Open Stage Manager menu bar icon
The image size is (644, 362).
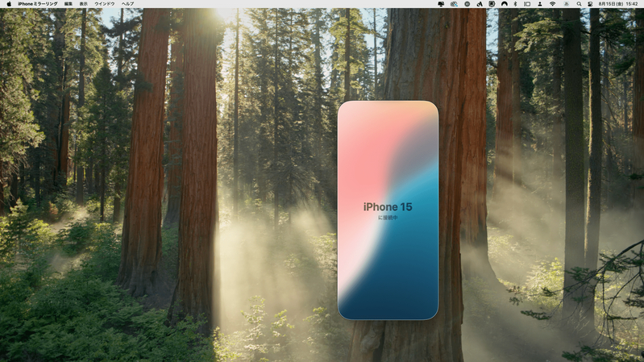[527, 4]
